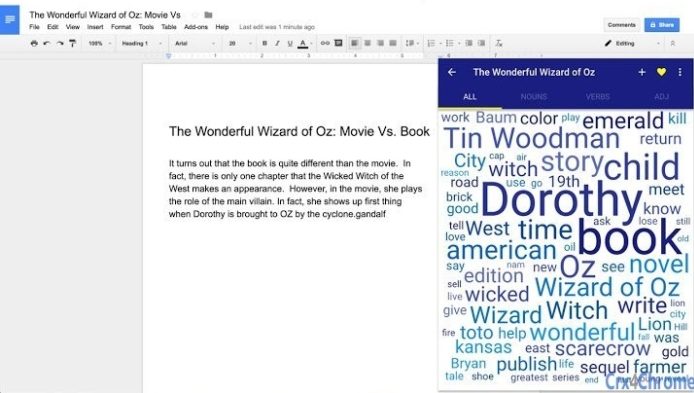
Task: Click the word 'american' in the cloud
Action: (x=501, y=250)
